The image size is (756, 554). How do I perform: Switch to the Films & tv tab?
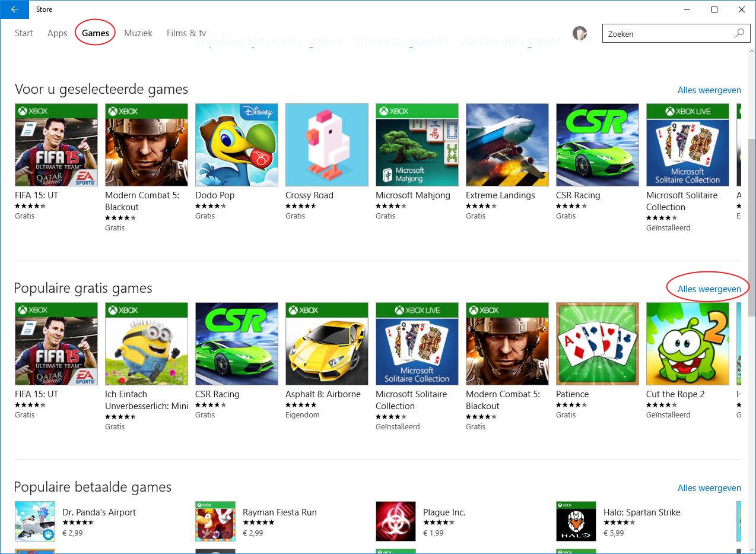[186, 33]
